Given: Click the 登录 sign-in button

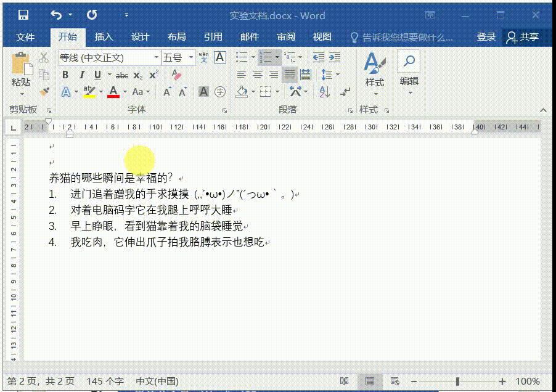Looking at the screenshot, I should 486,37.
